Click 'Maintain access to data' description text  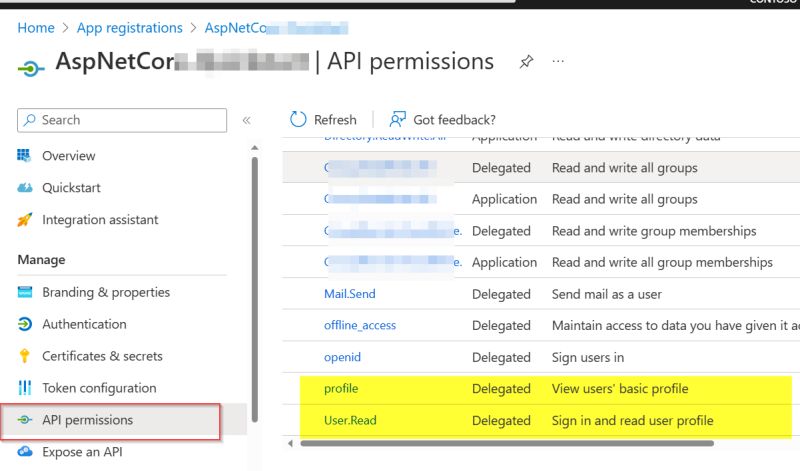[676, 325]
